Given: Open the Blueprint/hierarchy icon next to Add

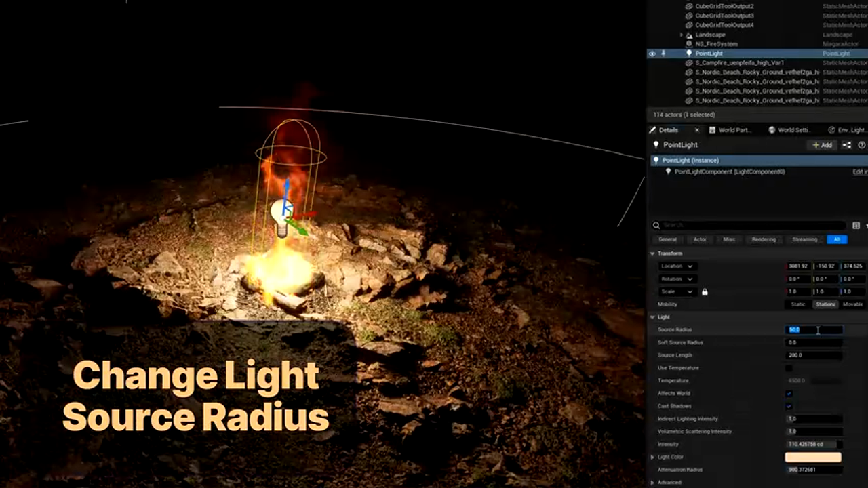Looking at the screenshot, I should point(847,145).
